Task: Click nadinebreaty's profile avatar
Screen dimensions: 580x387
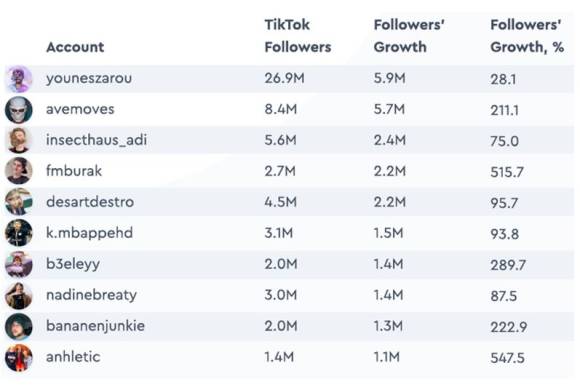Action: pos(19,296)
